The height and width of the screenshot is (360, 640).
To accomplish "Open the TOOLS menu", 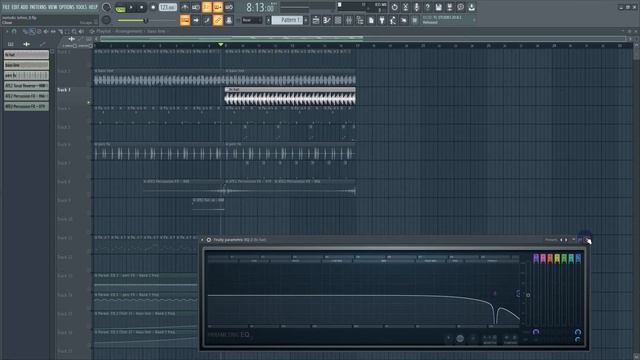I will tap(82, 7).
